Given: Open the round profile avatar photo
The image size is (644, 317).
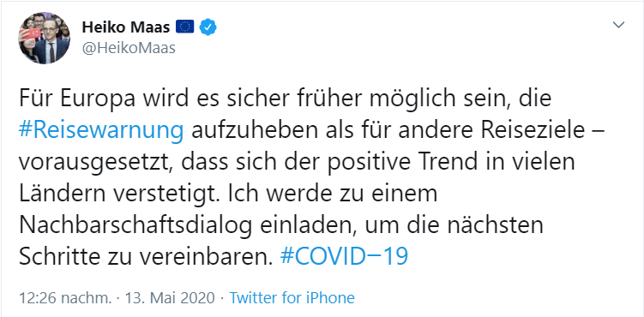Looking at the screenshot, I should point(44,38).
